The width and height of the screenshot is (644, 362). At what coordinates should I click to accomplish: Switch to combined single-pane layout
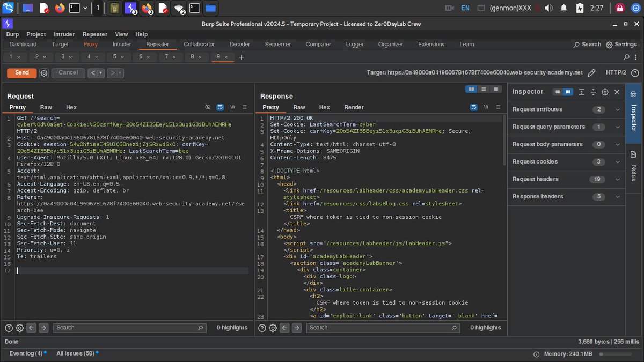click(496, 89)
